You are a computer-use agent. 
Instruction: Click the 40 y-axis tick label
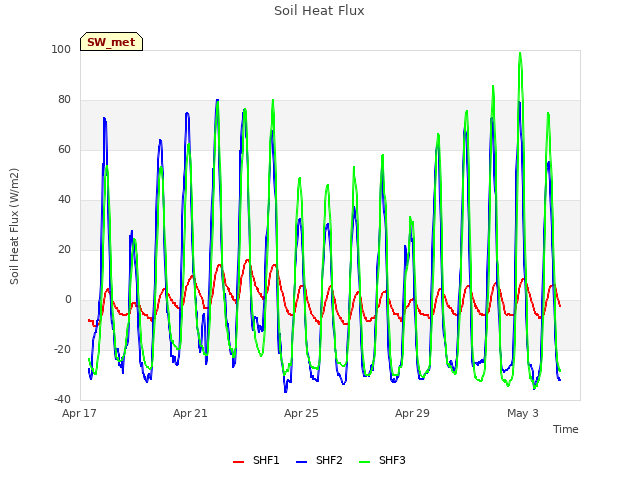tap(64, 200)
